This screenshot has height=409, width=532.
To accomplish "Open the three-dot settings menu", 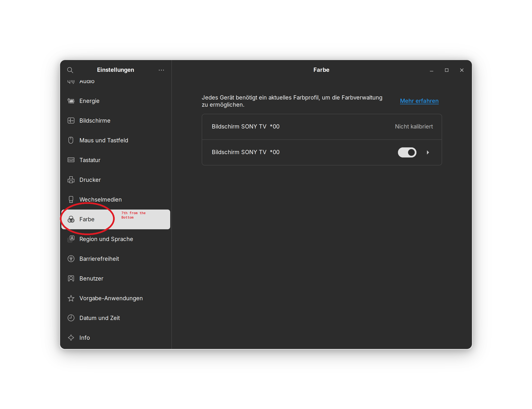I will 161,70.
